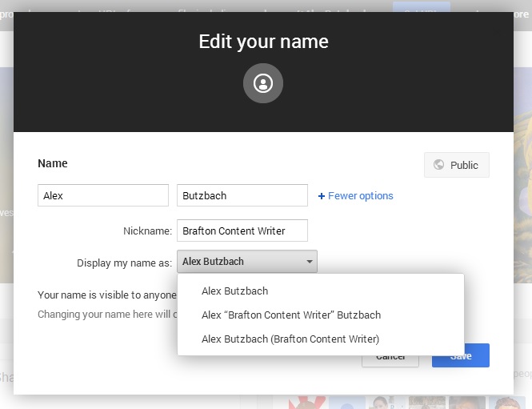Click the Nickname: label

147,231
